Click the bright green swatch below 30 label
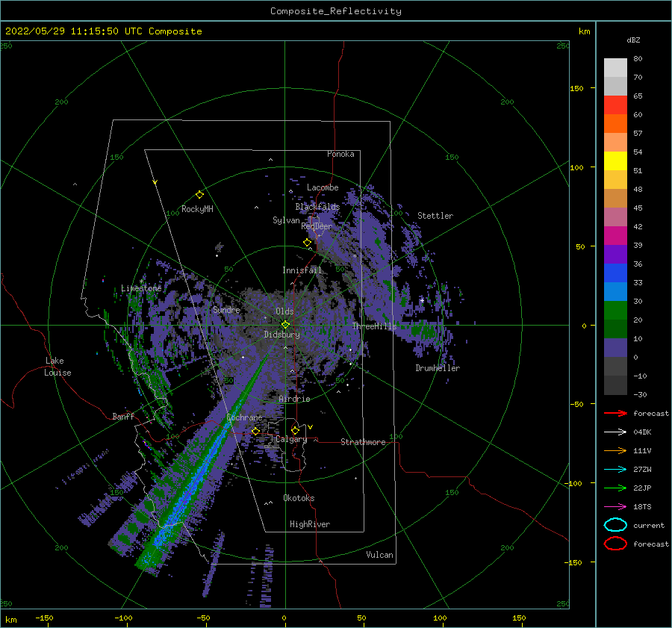This screenshot has width=672, height=628. coord(615,310)
